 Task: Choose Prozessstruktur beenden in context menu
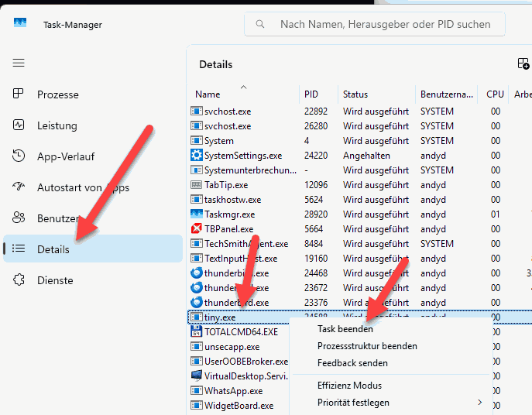pyautogui.click(x=367, y=346)
